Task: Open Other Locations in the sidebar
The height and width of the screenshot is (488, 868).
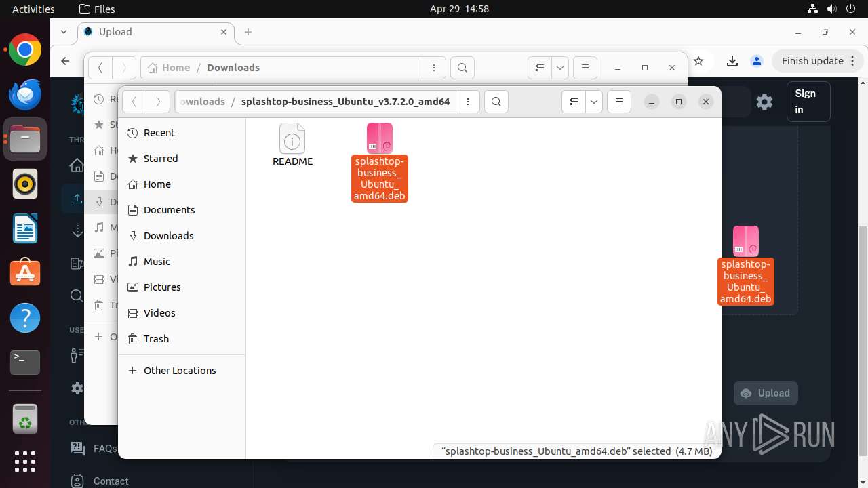Action: pos(182,371)
